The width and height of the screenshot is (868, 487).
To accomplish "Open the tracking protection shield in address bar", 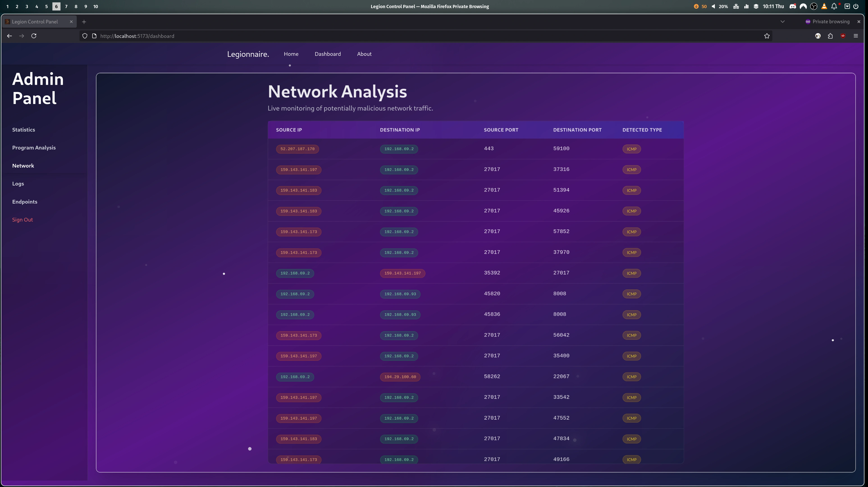I will pyautogui.click(x=85, y=36).
